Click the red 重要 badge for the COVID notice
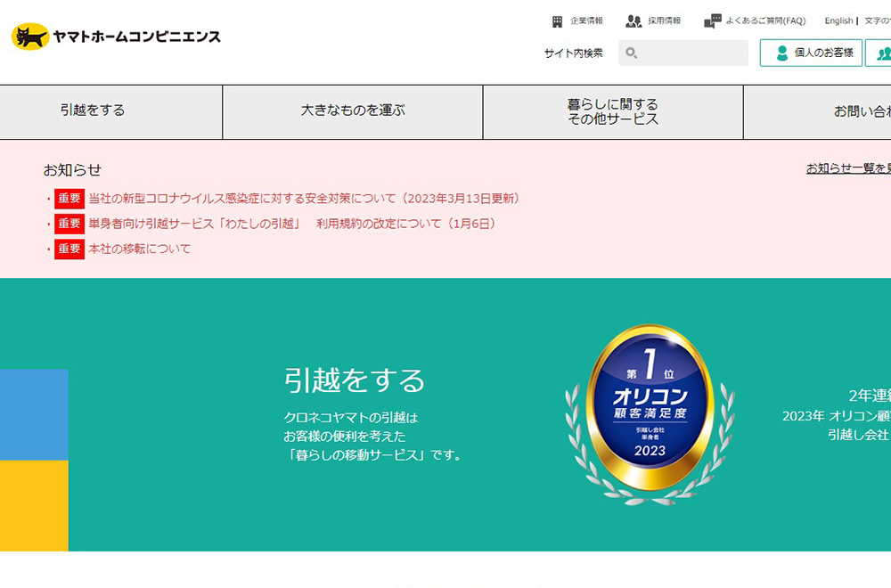 pos(69,199)
